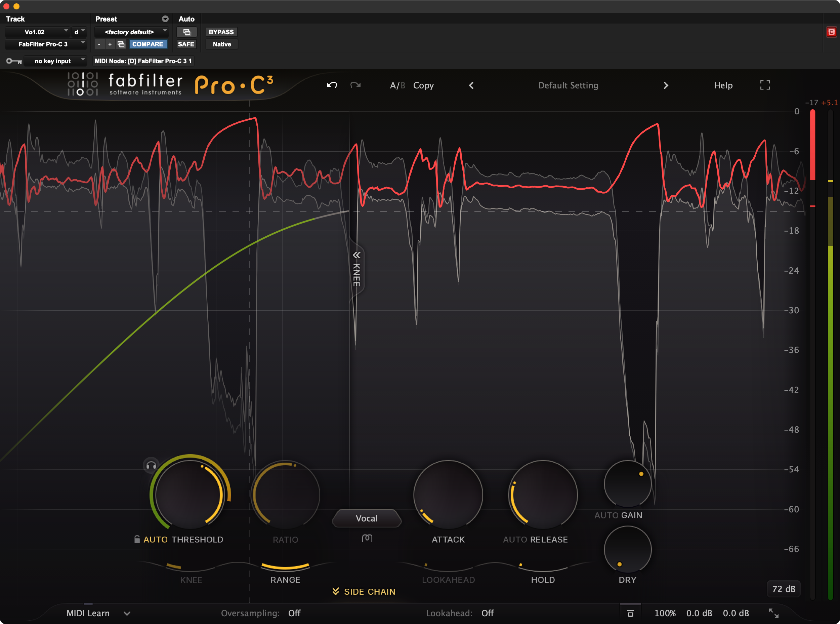Open the Help menu
Image resolution: width=840 pixels, height=624 pixels.
pyautogui.click(x=723, y=85)
